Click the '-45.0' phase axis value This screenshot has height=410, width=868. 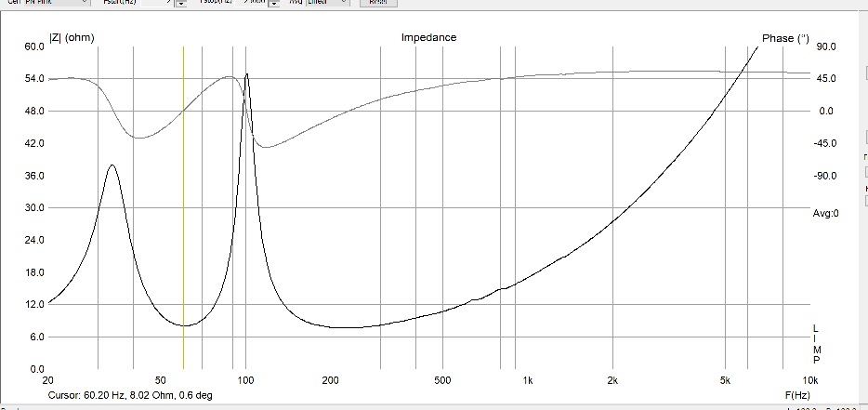(x=825, y=143)
